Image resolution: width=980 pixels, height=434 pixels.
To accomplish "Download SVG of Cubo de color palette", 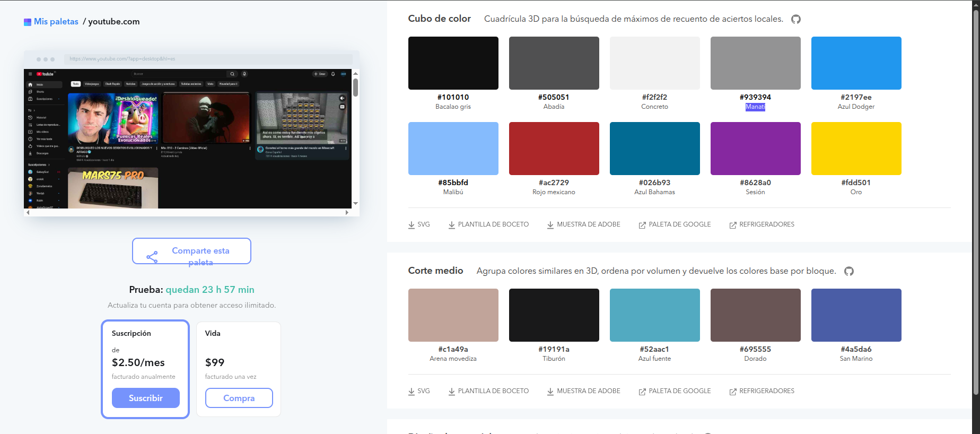I will pos(419,224).
